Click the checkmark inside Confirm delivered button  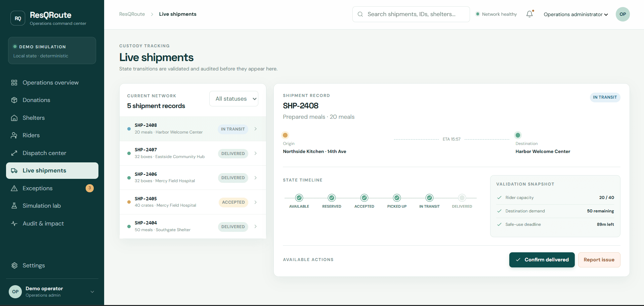click(x=518, y=260)
